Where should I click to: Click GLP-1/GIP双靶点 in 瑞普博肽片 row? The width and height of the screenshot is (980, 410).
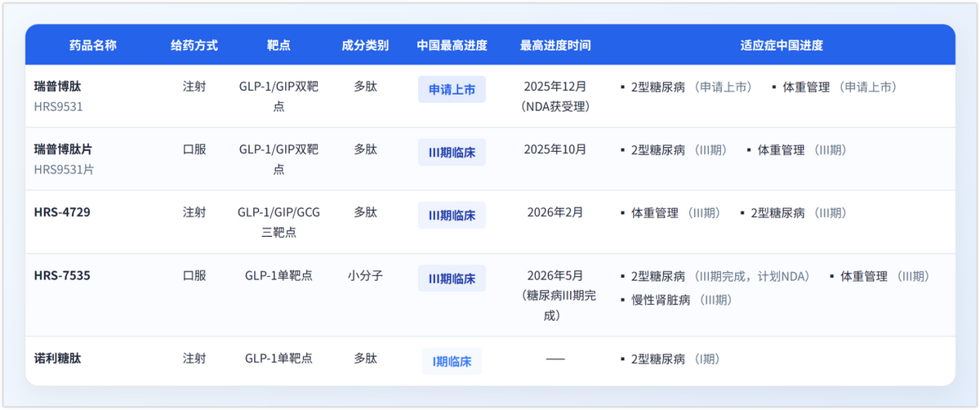(278, 159)
